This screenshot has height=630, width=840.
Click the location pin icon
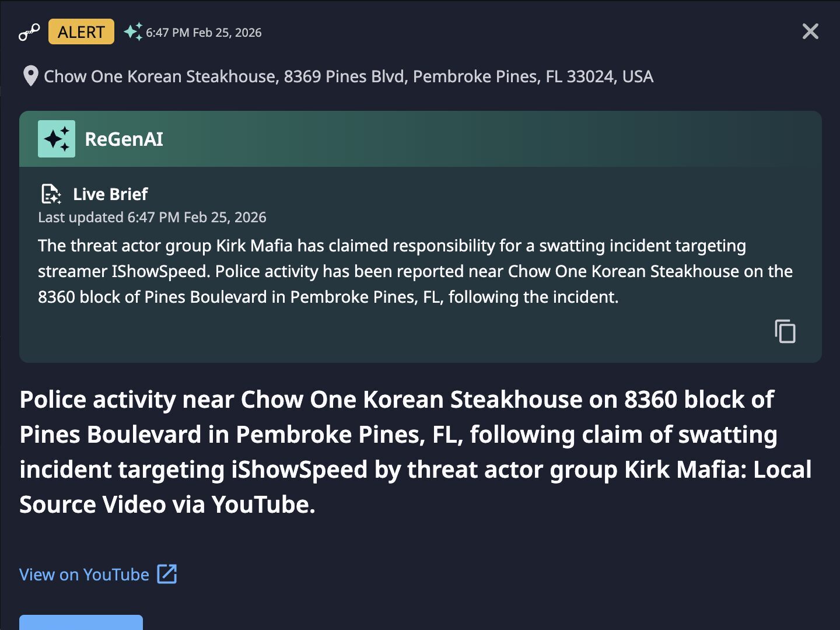[x=30, y=76]
